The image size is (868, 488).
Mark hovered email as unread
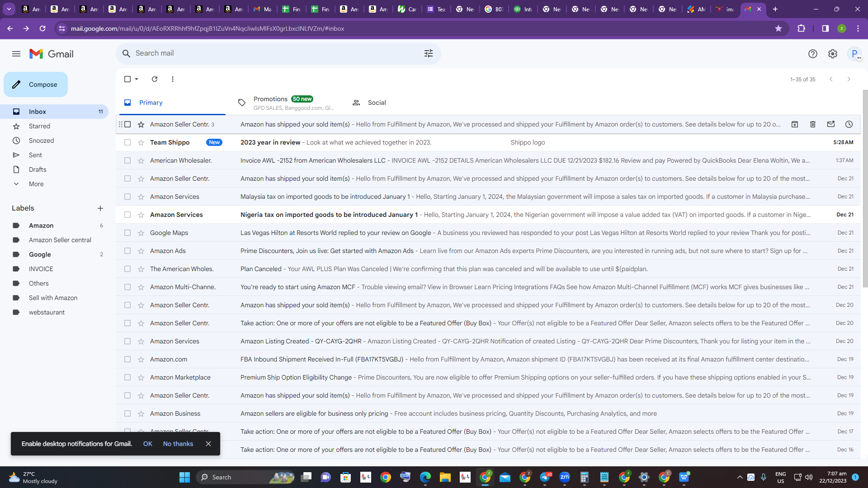pyautogui.click(x=830, y=124)
